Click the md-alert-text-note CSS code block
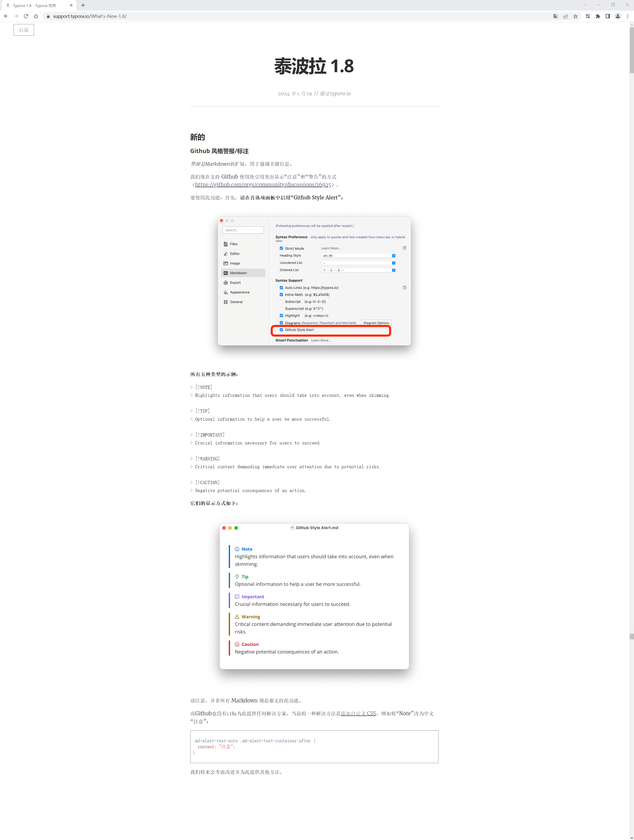Viewport: 634px width, 840px height. 314,747
